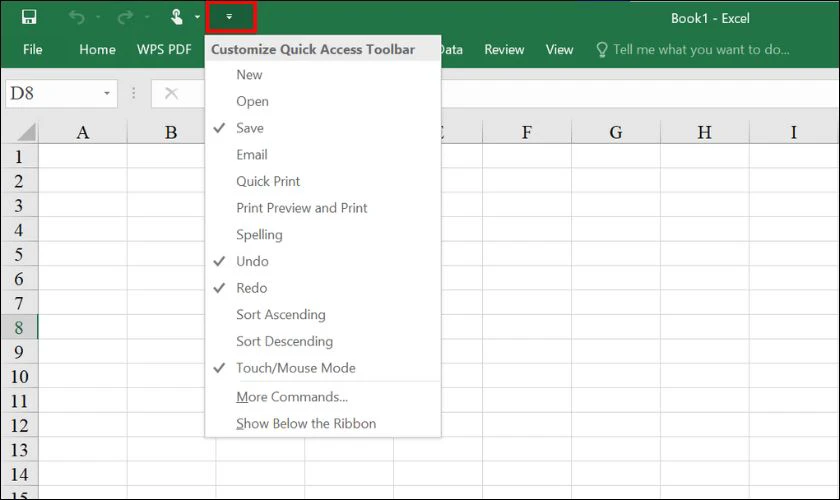Select row 3 header

tap(19, 205)
